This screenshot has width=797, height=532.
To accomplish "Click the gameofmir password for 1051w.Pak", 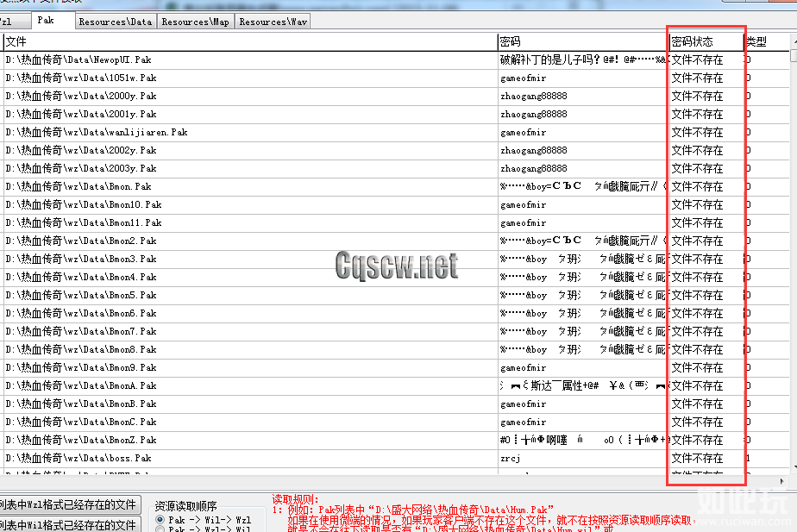I will [x=523, y=78].
